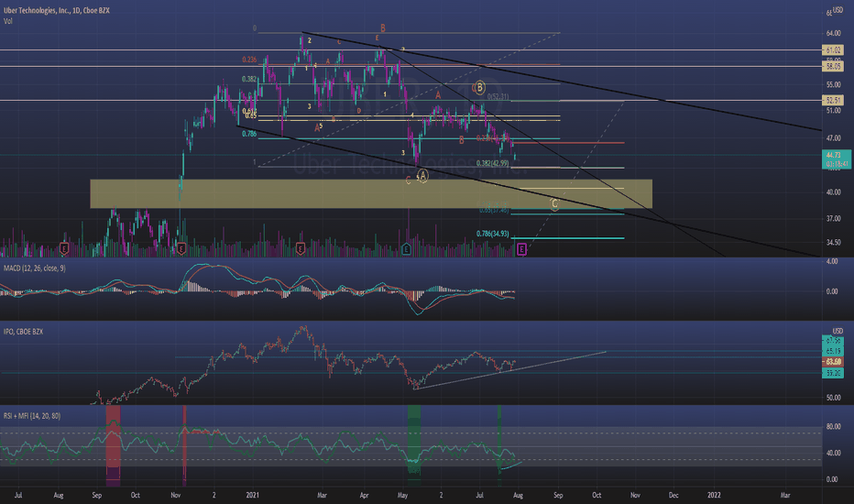Viewport: 854px width, 504px height.
Task: Select the yellow shaded support zone rectangle
Action: coord(371,193)
